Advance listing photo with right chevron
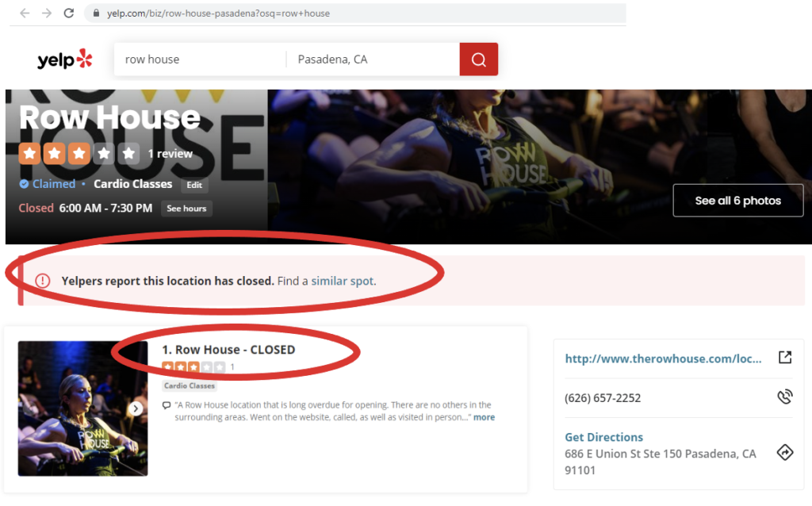The height and width of the screenshot is (506, 812). point(136,408)
